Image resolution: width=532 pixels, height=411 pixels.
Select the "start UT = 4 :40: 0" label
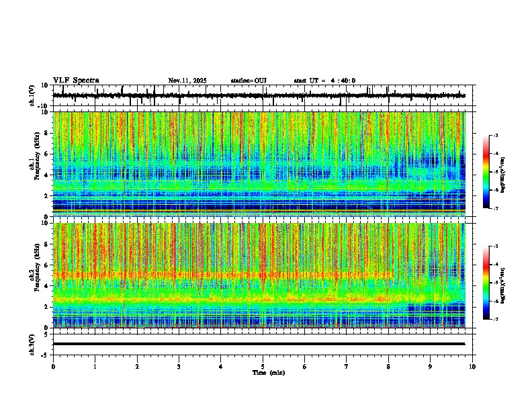coord(324,81)
